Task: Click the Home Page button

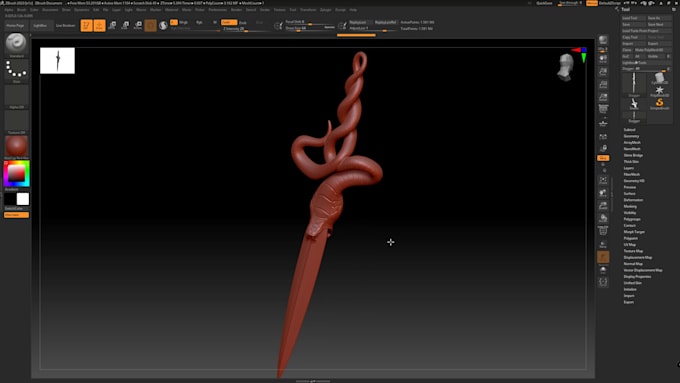Action: (15, 26)
